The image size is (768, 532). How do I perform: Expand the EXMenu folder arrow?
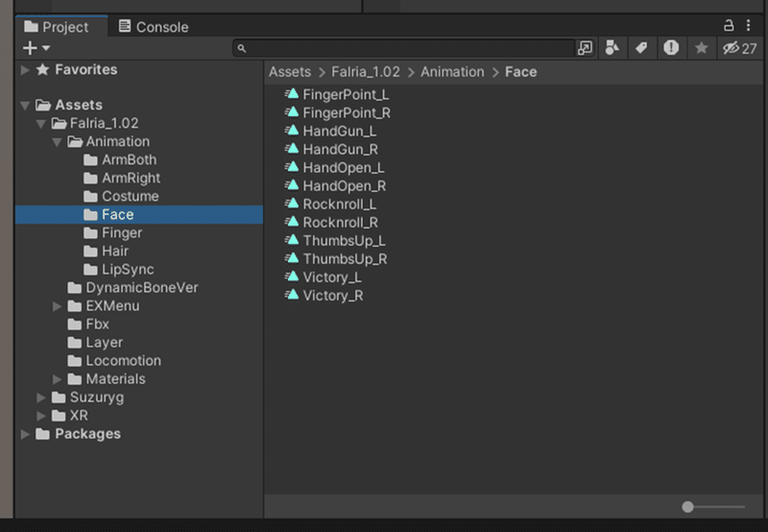(57, 306)
